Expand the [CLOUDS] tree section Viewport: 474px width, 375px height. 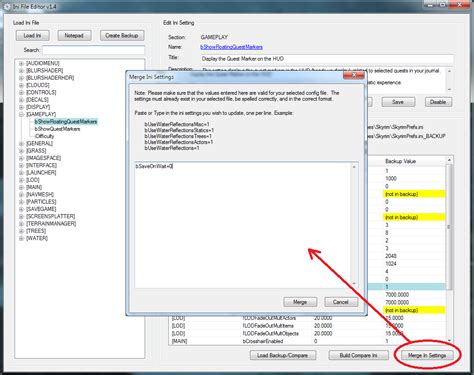pos(21,85)
